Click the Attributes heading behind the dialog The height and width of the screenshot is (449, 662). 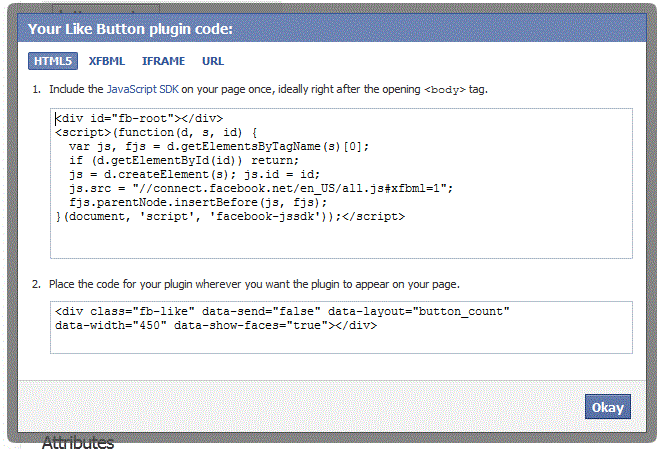click(x=78, y=442)
